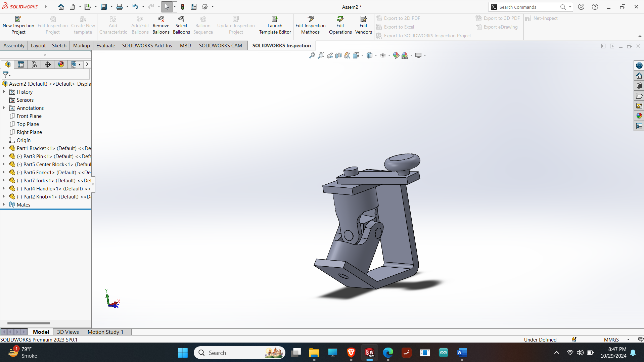This screenshot has height=362, width=644.
Task: Open Appearances task pane icon
Action: pos(639,116)
